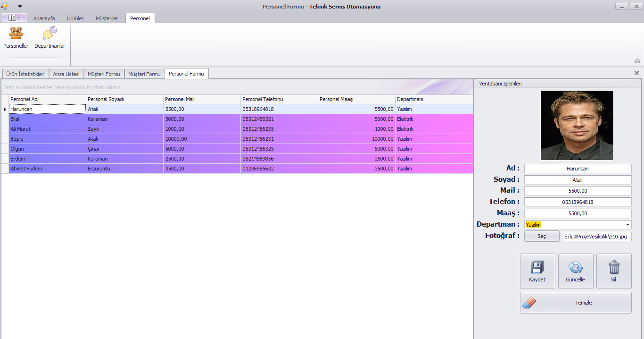This screenshot has width=644, height=339.
Task: Click the personnel photo thumbnail
Action: [577, 125]
